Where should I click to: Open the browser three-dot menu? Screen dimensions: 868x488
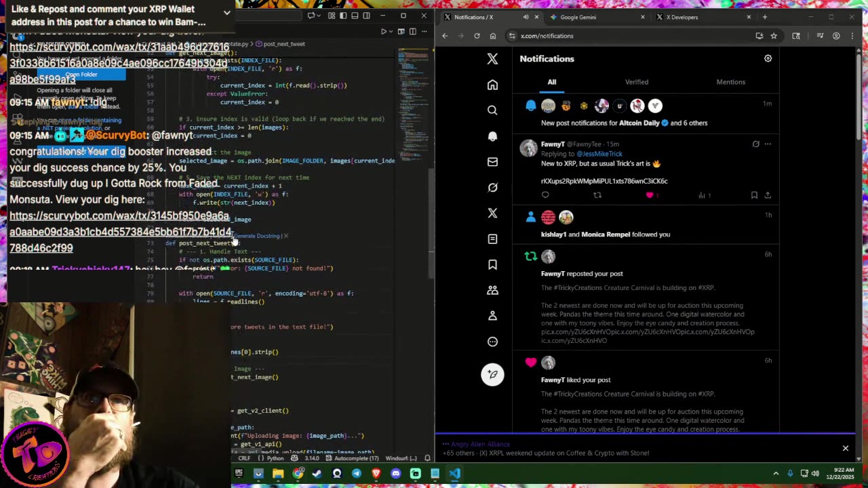pyautogui.click(x=852, y=36)
